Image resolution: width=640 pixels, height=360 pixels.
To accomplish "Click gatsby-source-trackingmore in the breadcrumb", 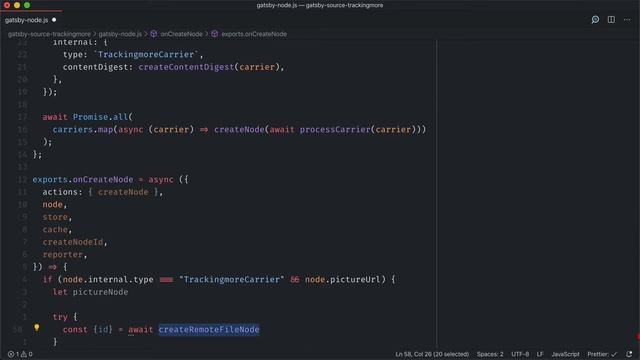I will click(49, 34).
